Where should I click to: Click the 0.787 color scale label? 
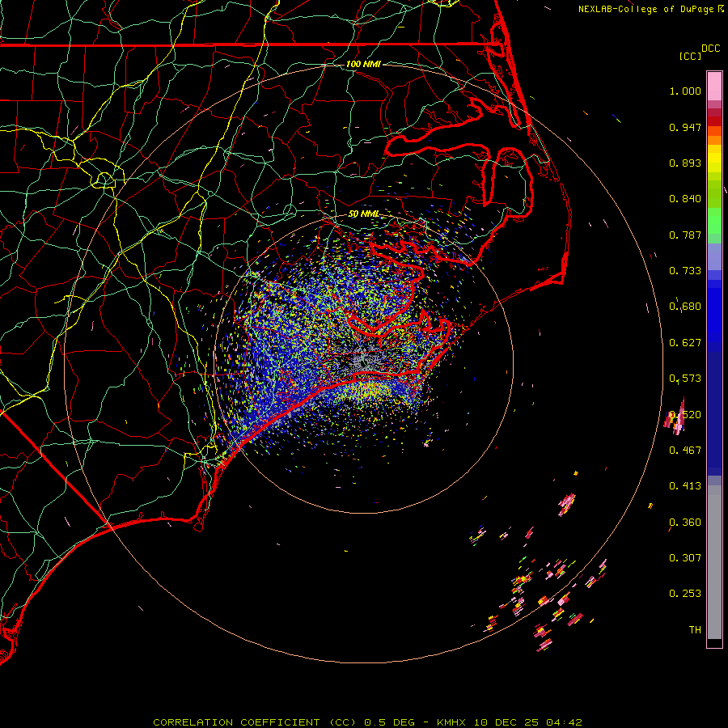[685, 235]
